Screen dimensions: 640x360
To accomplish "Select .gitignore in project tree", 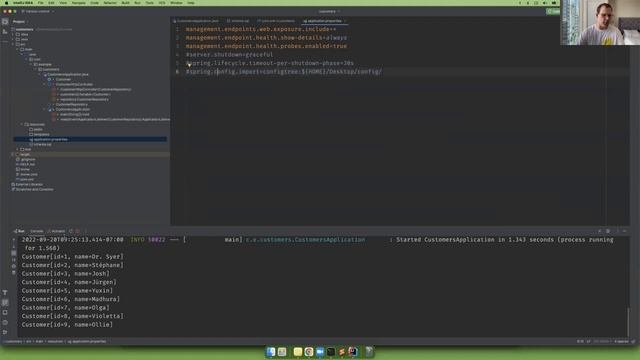I will (x=26, y=159).
